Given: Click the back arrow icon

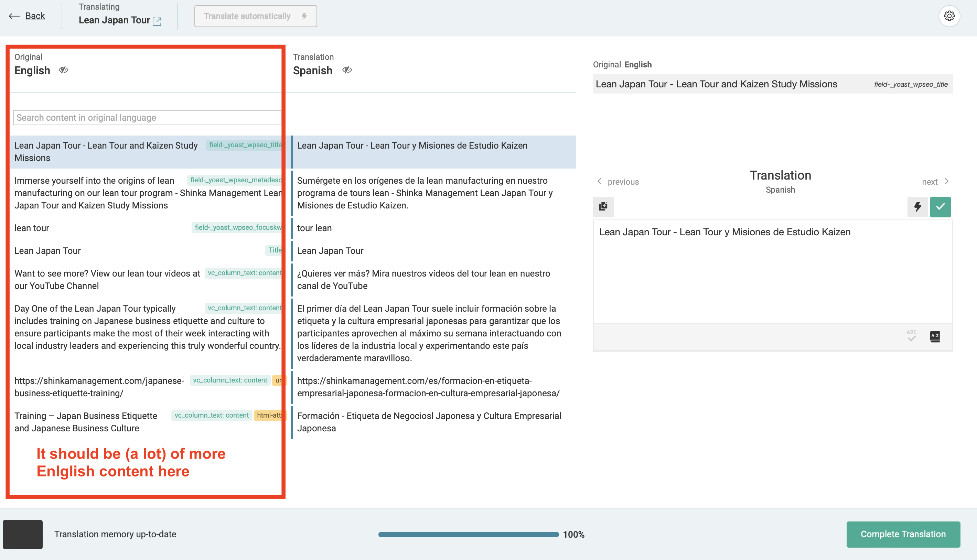Looking at the screenshot, I should click(x=14, y=16).
